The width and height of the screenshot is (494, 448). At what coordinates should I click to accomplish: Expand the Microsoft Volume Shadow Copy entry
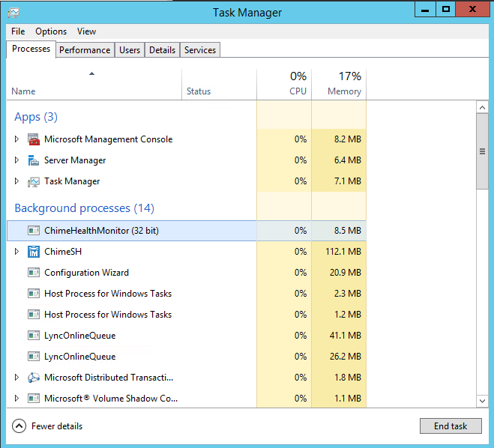pyautogui.click(x=16, y=398)
